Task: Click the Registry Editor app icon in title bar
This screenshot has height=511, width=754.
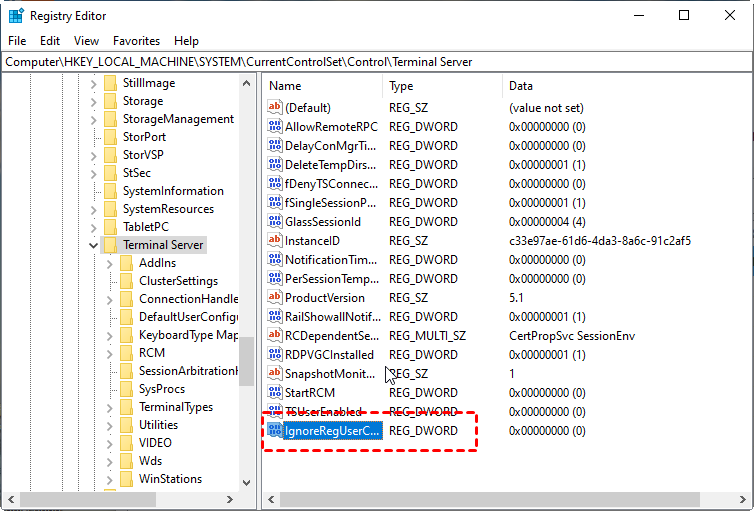Action: (15, 15)
